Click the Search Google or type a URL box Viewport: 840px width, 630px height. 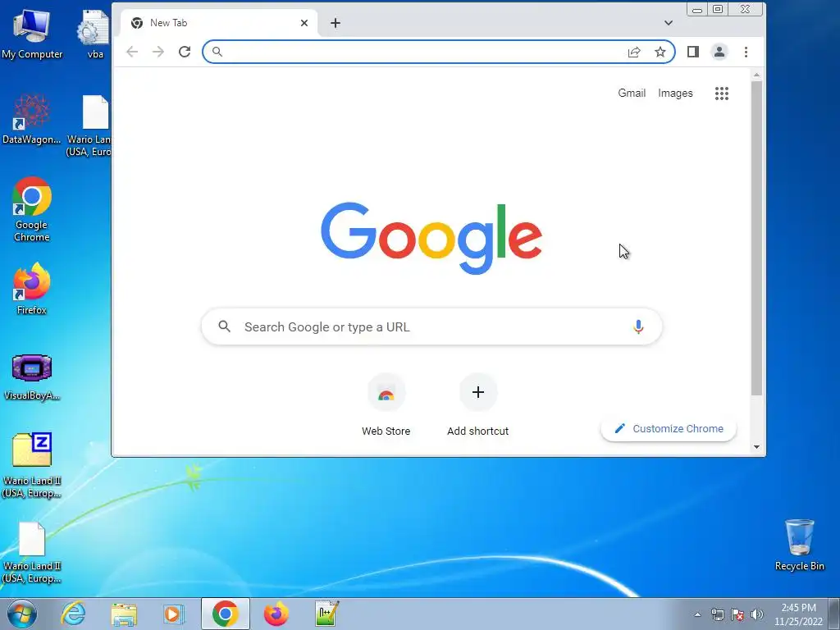[x=431, y=326]
